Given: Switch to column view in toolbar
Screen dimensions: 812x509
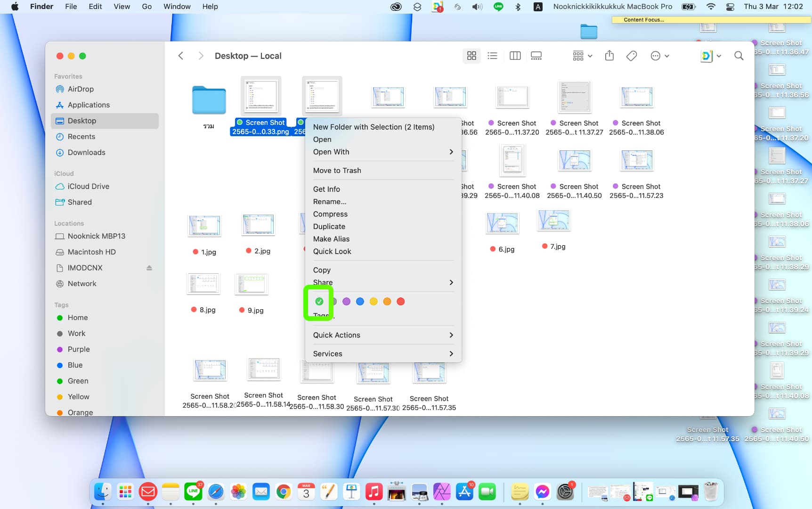Looking at the screenshot, I should [x=515, y=56].
